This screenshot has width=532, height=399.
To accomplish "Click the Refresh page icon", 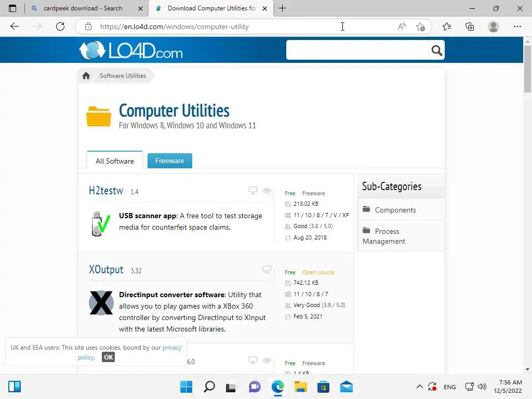I will click(x=60, y=26).
